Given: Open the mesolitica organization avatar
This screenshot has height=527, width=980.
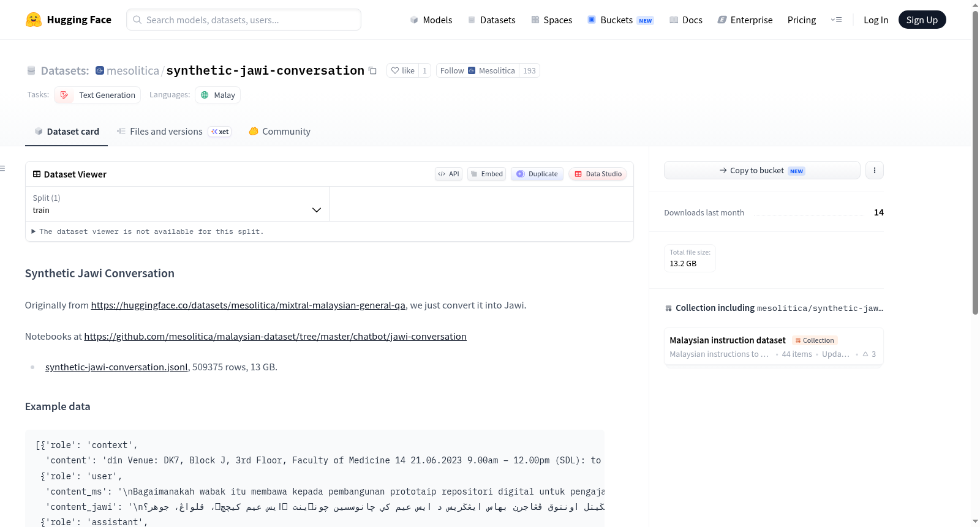Looking at the screenshot, I should (x=100, y=70).
